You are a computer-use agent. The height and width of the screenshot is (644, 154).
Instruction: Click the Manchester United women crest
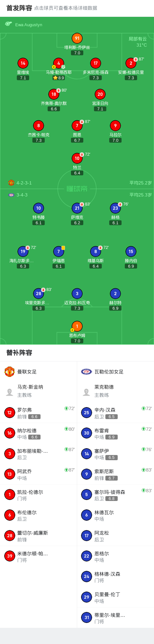(x=9, y=372)
